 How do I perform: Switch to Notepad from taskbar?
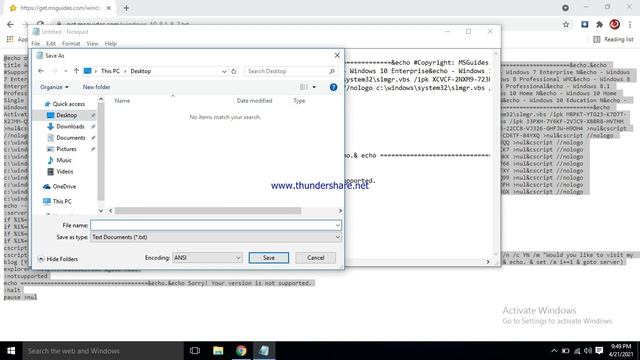[264, 351]
